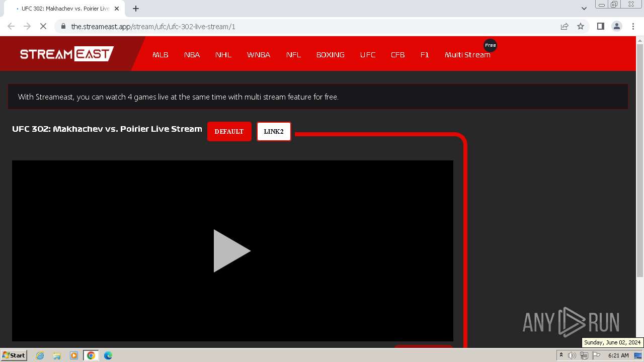Open the Windows Start menu
This screenshot has height=362, width=644.
14,355
